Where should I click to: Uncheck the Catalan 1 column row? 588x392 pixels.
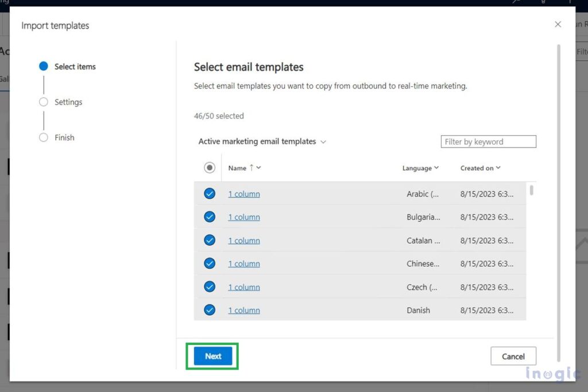(210, 240)
